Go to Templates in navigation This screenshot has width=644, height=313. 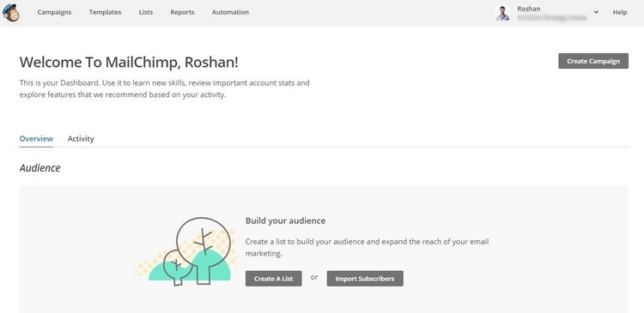[x=105, y=12]
